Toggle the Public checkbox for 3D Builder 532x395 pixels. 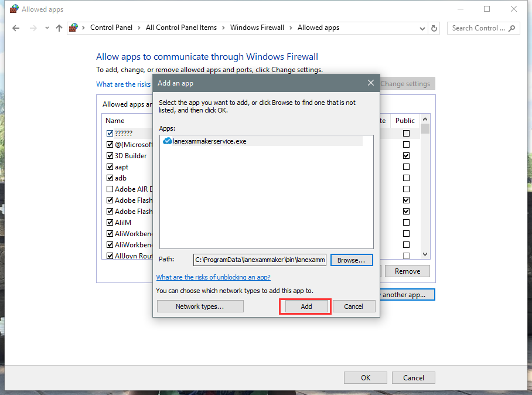(406, 156)
